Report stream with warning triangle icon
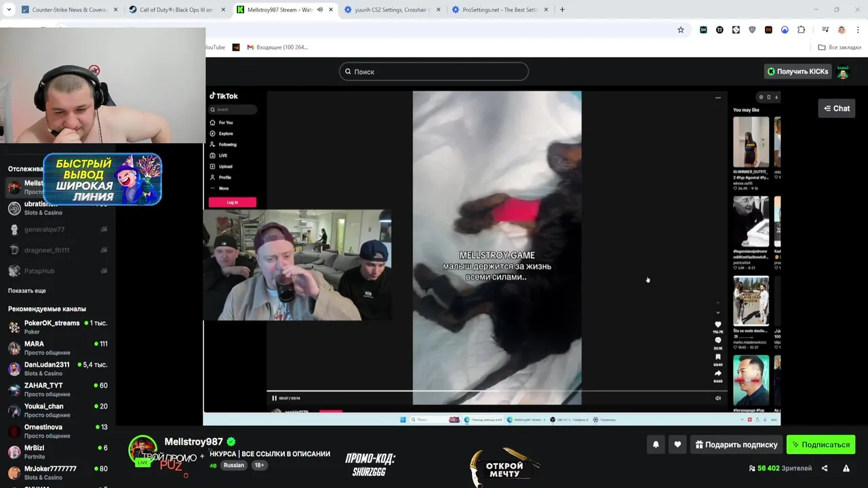Image resolution: width=868 pixels, height=488 pixels. [846, 468]
